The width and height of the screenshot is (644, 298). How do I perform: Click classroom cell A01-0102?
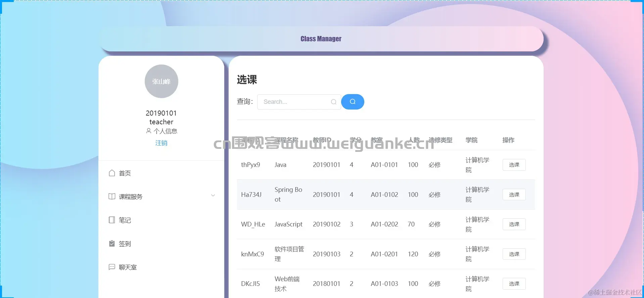coord(384,195)
